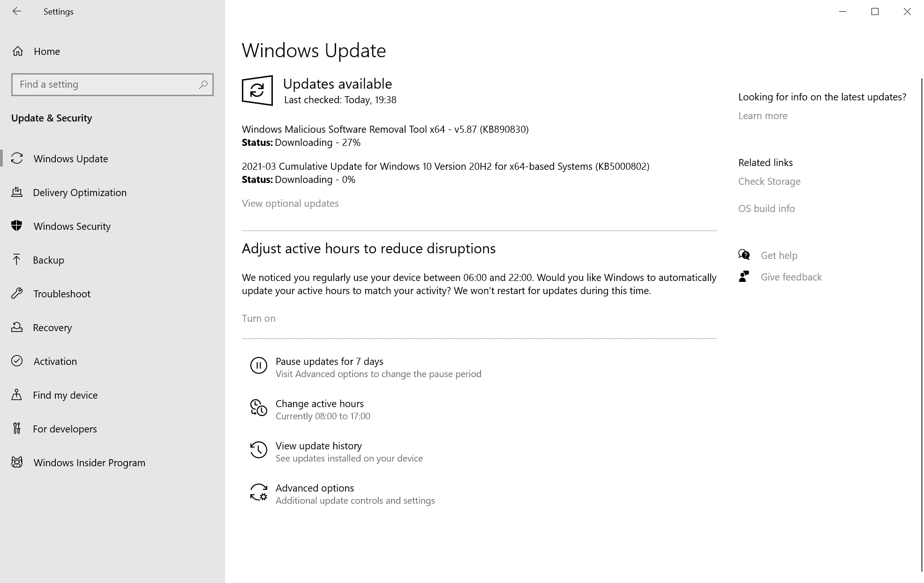Click the Troubleshoot sidebar icon
Screen dimensions: 924x583
click(17, 294)
